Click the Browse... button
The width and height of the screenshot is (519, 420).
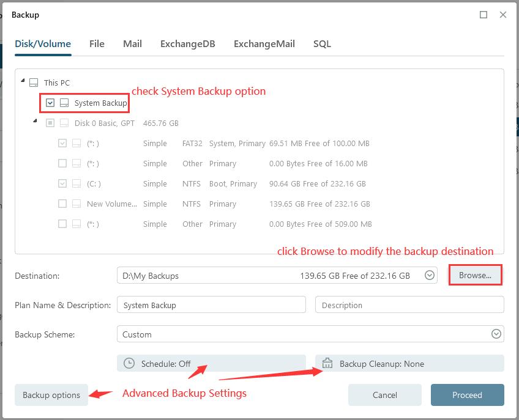[475, 275]
